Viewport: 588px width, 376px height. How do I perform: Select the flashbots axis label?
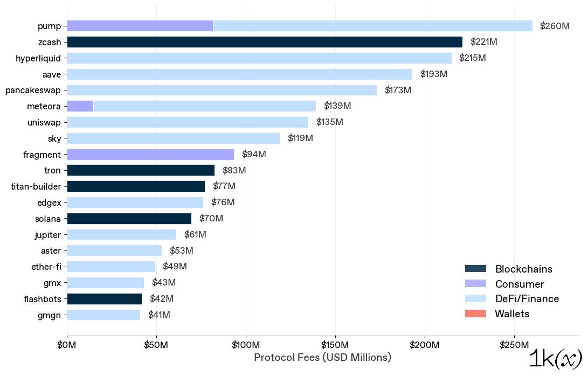pos(42,299)
